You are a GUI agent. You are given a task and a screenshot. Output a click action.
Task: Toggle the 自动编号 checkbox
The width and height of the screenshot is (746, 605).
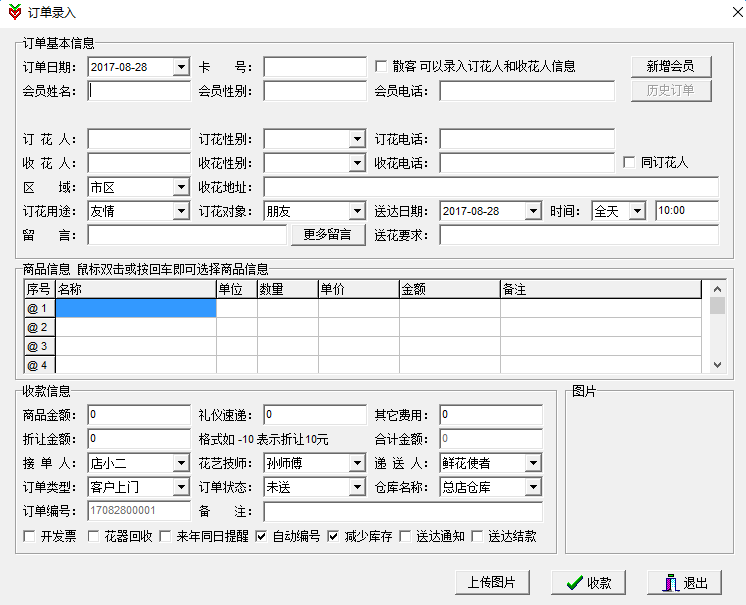point(261,536)
